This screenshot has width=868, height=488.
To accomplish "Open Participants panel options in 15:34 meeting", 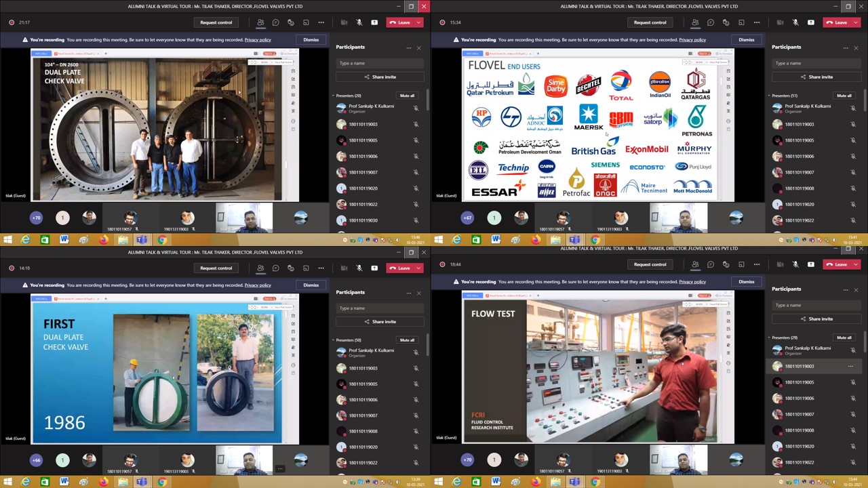I will [846, 47].
